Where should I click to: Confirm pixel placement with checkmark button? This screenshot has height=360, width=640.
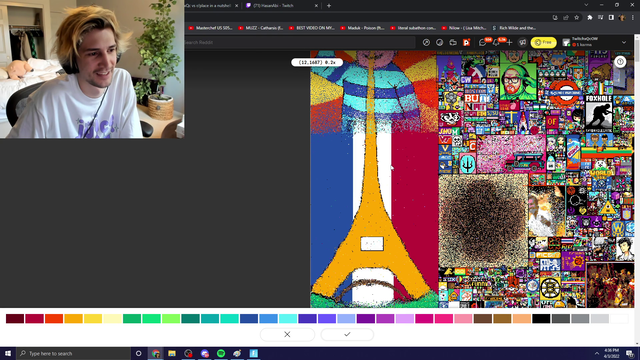347,334
